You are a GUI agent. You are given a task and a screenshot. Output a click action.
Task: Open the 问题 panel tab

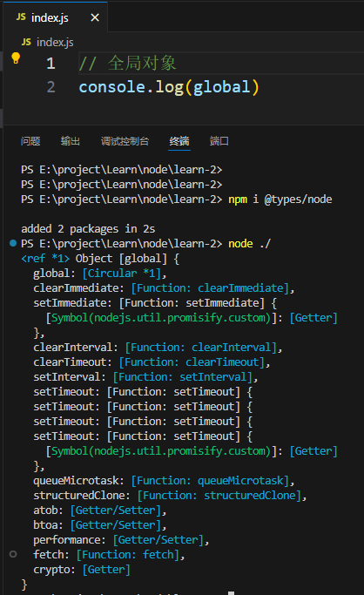pos(30,141)
